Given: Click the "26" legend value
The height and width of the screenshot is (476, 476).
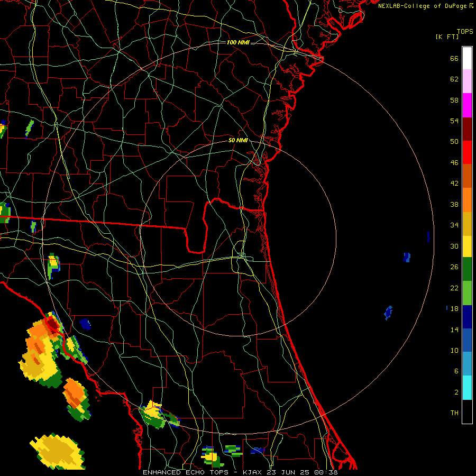Looking at the screenshot, I should tap(454, 267).
